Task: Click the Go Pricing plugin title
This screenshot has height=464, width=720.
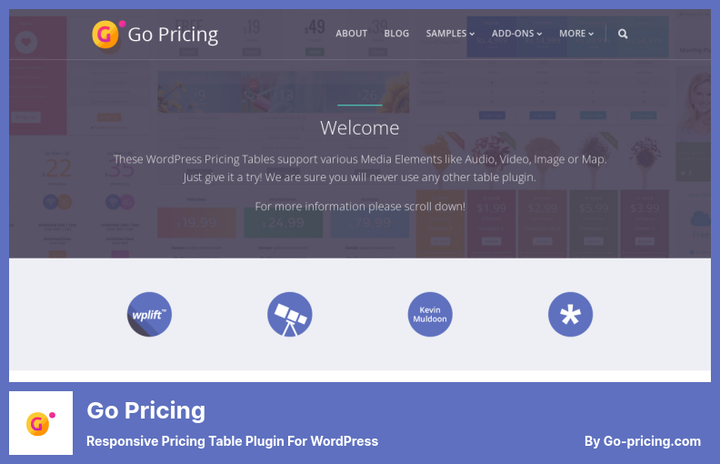Action: 146,410
